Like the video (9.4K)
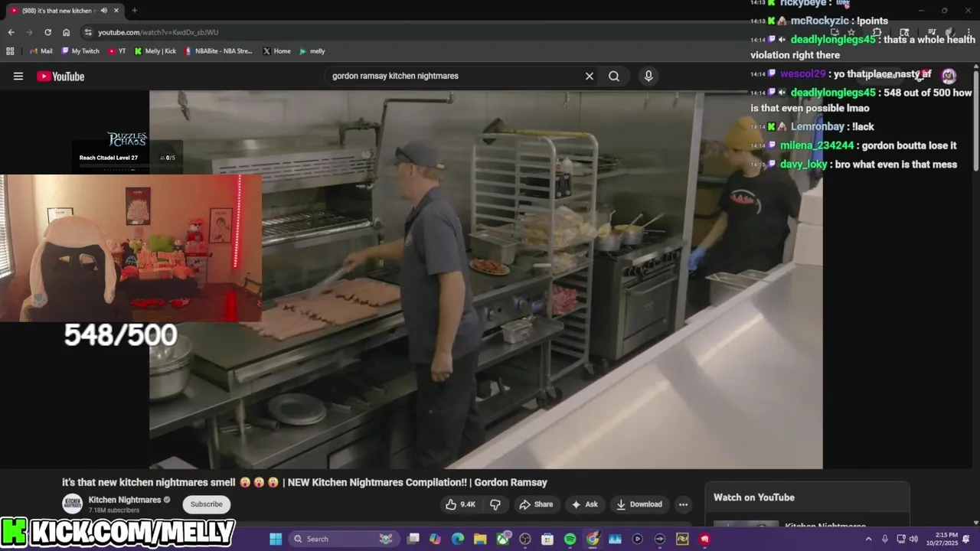 (x=461, y=504)
